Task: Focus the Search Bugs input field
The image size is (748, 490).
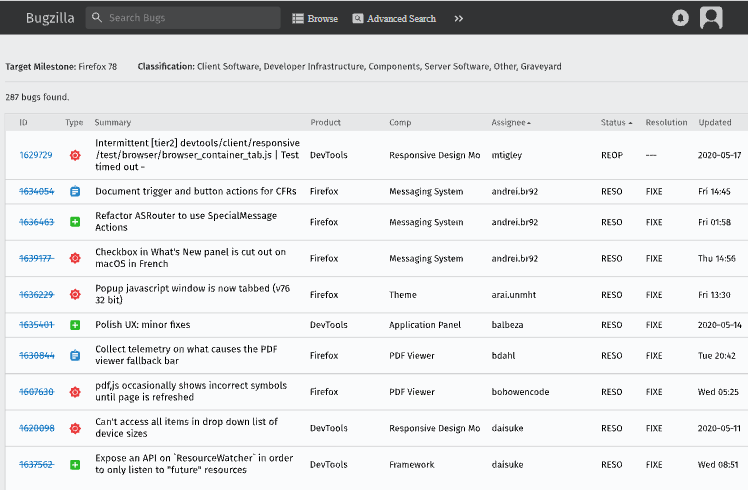Action: pos(183,18)
